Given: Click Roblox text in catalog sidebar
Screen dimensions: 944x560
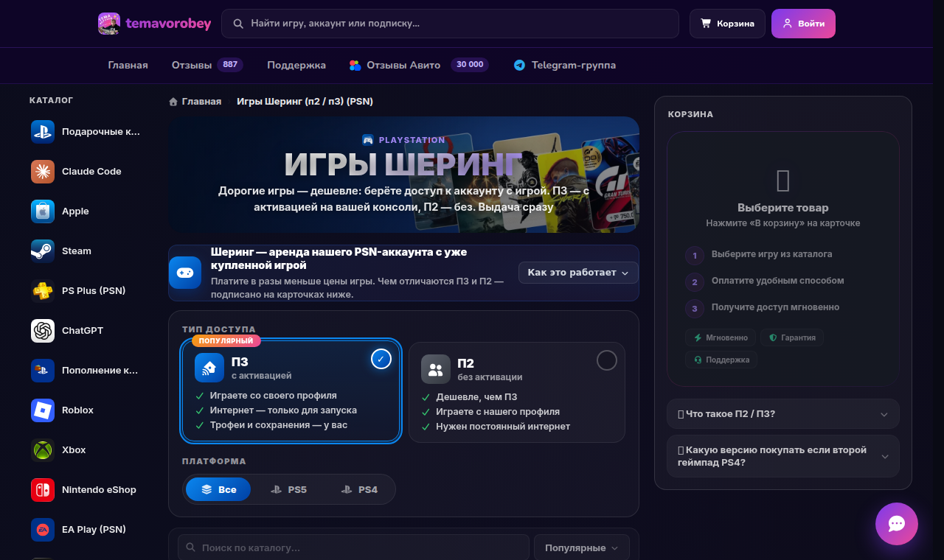Looking at the screenshot, I should coord(77,410).
